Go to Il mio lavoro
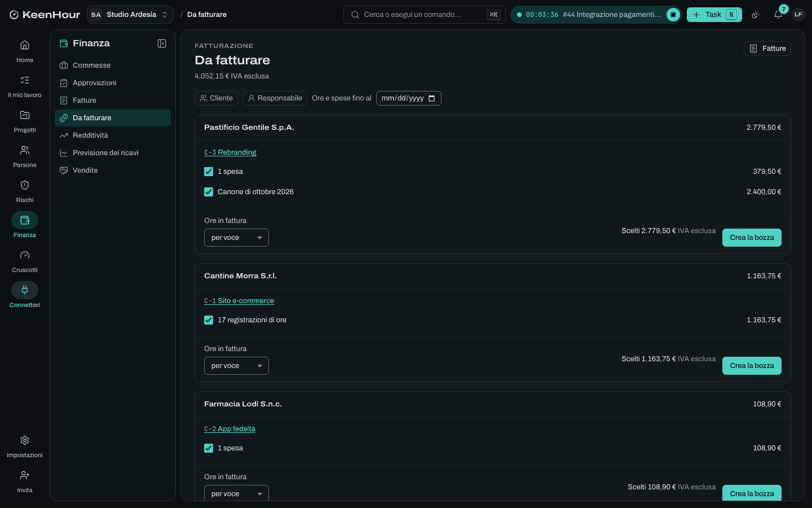Image resolution: width=812 pixels, height=508 pixels. point(25,86)
